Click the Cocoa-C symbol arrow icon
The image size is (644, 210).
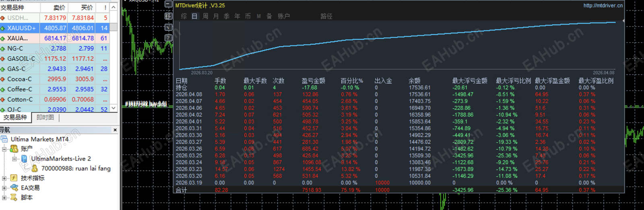coord(3,79)
